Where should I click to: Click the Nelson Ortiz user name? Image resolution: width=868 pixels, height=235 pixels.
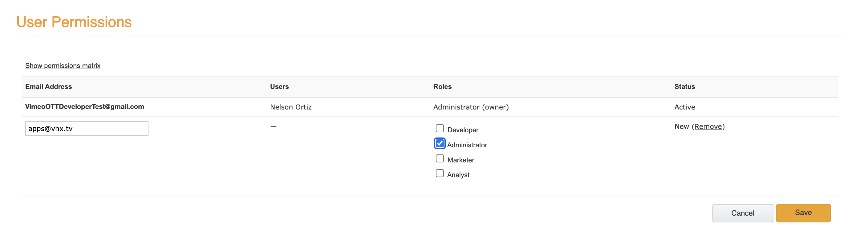coord(291,107)
